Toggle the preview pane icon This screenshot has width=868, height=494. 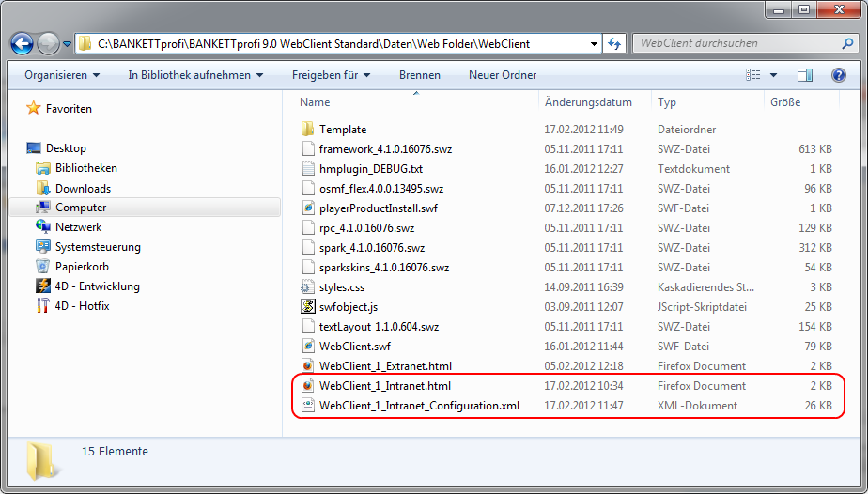805,75
